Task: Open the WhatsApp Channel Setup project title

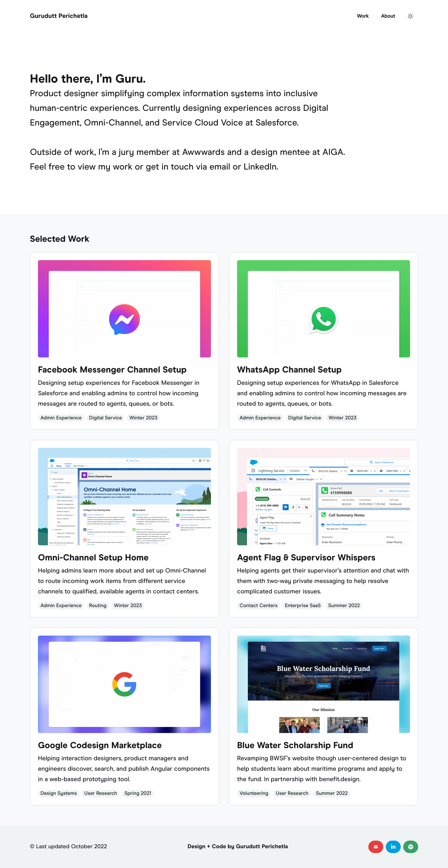Action: click(289, 370)
